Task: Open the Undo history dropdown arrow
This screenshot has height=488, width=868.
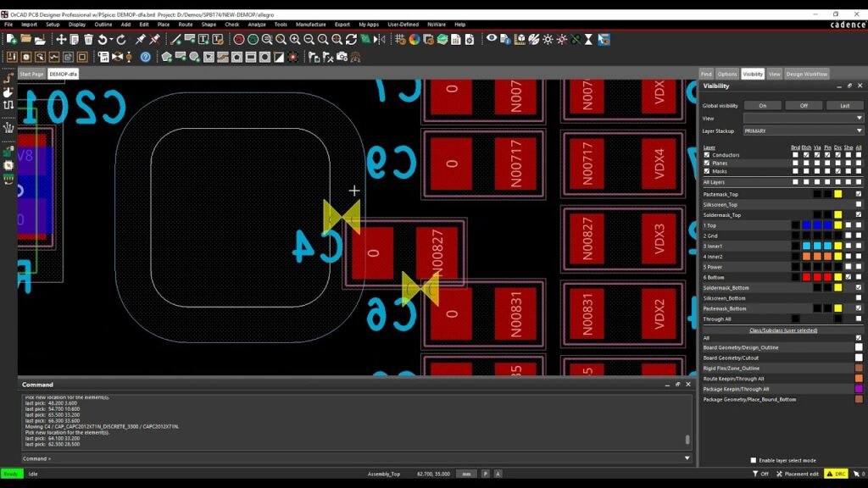Action: coord(111,39)
